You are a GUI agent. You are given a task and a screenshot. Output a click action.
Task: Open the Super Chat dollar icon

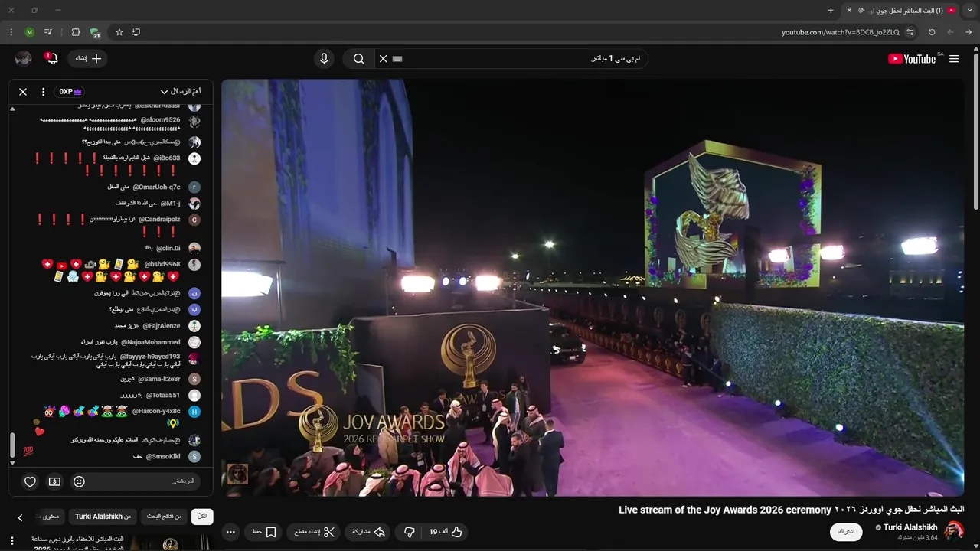54,481
